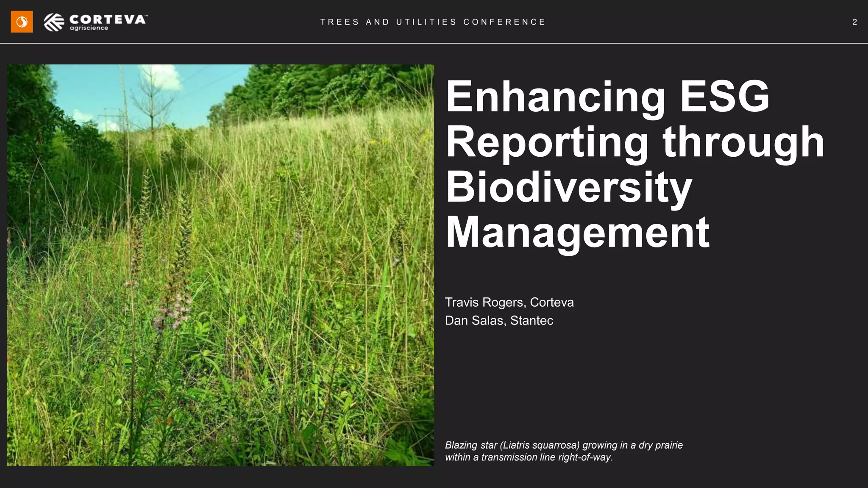Click the presenter line 'Dan Salas, Stantec'
Screen dimensions: 868x488
coord(499,321)
